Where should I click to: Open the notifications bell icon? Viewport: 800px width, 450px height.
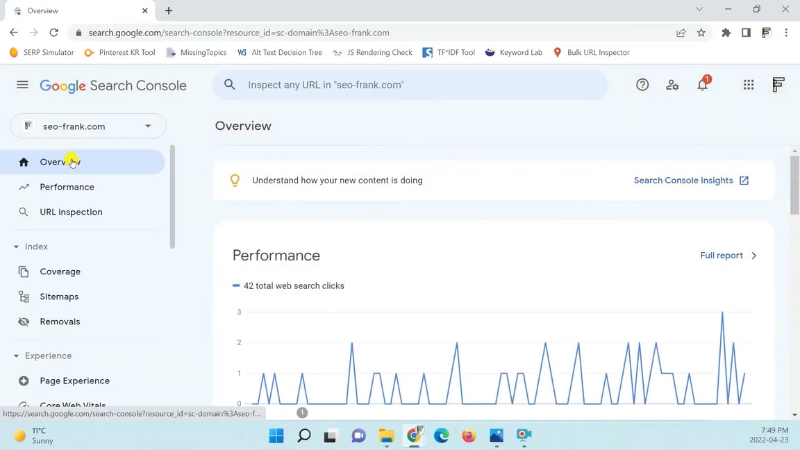click(x=703, y=84)
